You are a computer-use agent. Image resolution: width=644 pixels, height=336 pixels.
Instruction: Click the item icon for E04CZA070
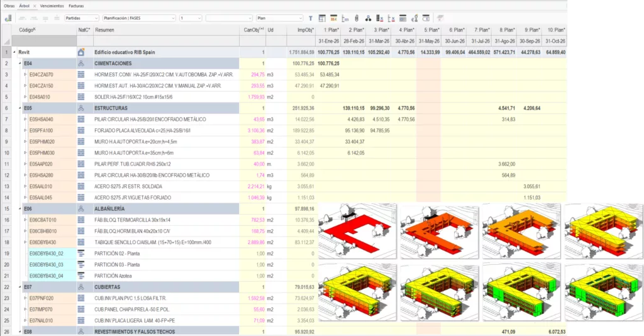(81, 75)
